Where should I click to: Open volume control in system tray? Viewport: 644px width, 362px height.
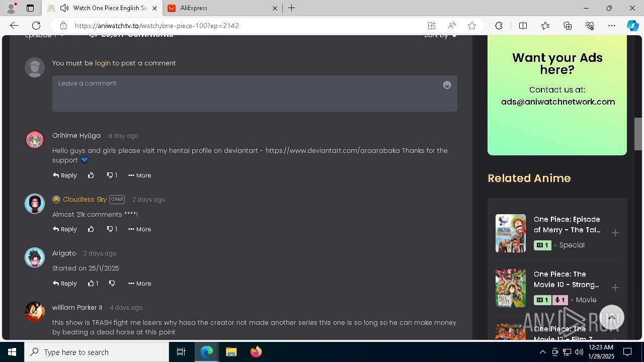579,352
